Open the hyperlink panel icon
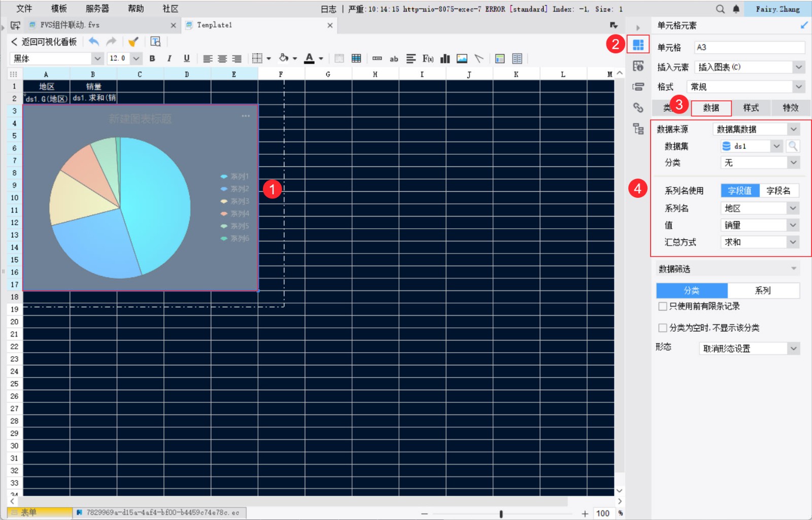This screenshot has height=520, width=812. point(638,108)
